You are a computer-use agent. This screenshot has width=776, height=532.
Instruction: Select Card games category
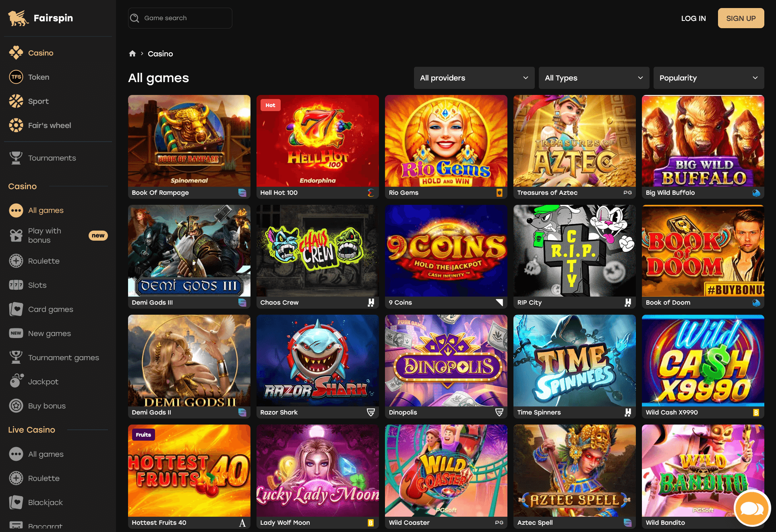pyautogui.click(x=51, y=309)
